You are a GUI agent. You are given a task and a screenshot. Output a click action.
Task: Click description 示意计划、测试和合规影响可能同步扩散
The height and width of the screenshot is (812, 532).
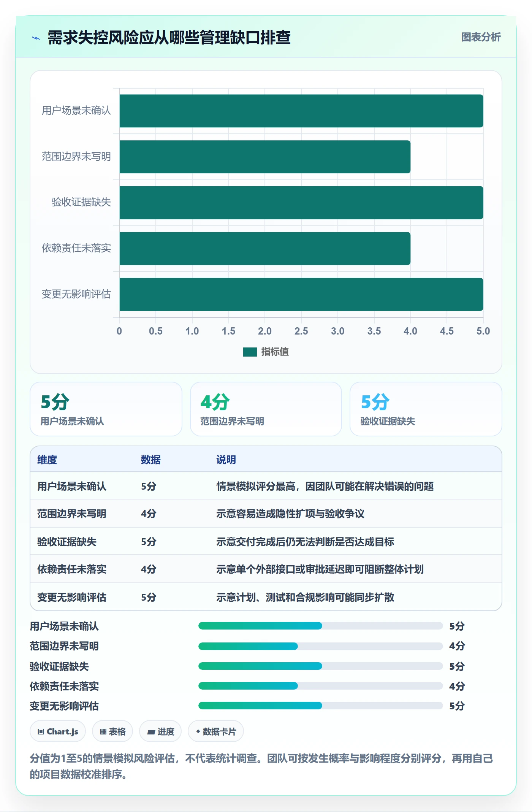pyautogui.click(x=305, y=597)
